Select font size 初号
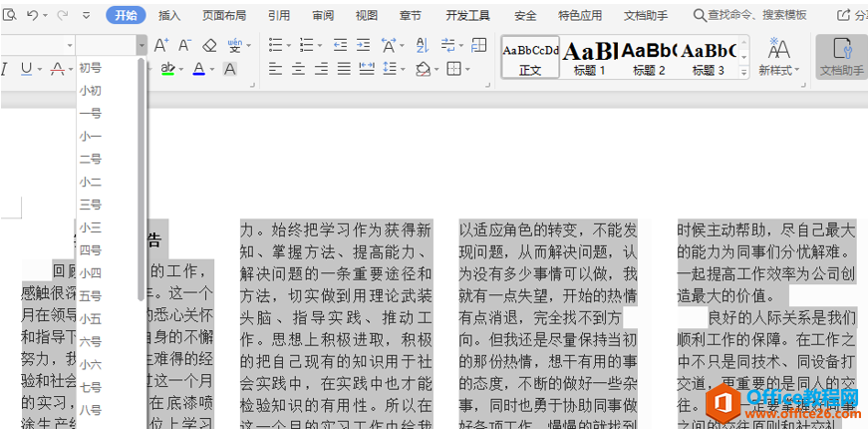 pyautogui.click(x=91, y=68)
